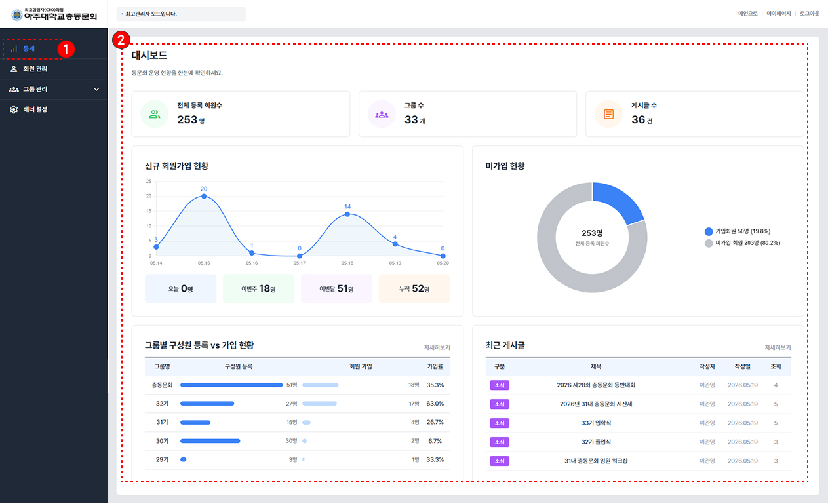This screenshot has width=828, height=504.
Task: Click the 오늘 0명 stat box
Action: pyautogui.click(x=180, y=289)
